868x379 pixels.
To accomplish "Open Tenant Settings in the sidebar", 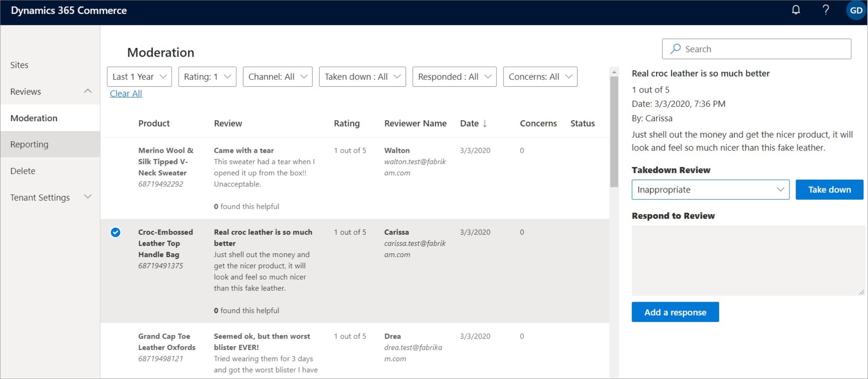I will pos(40,197).
